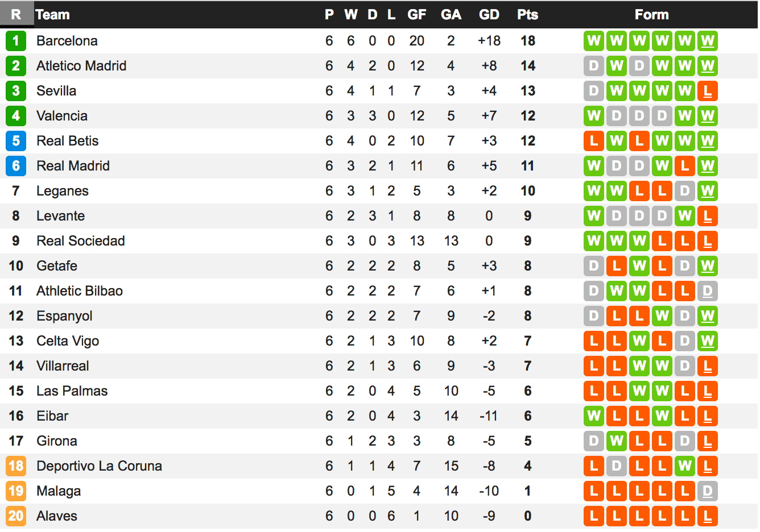The width and height of the screenshot is (760, 532).
Task: Click Deportivo La Coruna's rank 18 badge
Action: click(16, 466)
